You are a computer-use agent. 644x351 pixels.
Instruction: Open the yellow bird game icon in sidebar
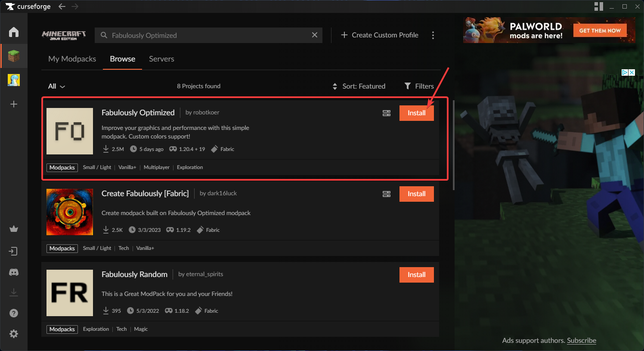pyautogui.click(x=14, y=80)
